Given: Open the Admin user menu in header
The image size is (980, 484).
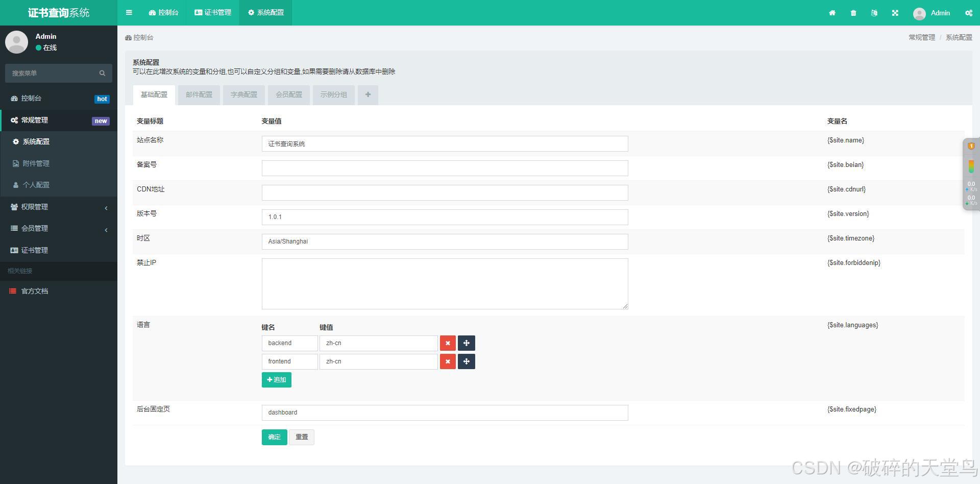Looking at the screenshot, I should tap(932, 13).
